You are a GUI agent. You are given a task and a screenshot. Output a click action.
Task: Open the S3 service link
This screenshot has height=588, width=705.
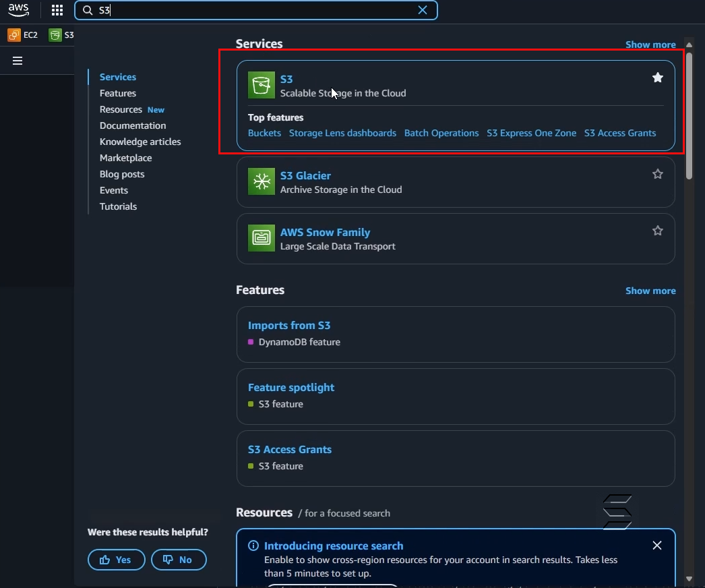pyautogui.click(x=286, y=79)
